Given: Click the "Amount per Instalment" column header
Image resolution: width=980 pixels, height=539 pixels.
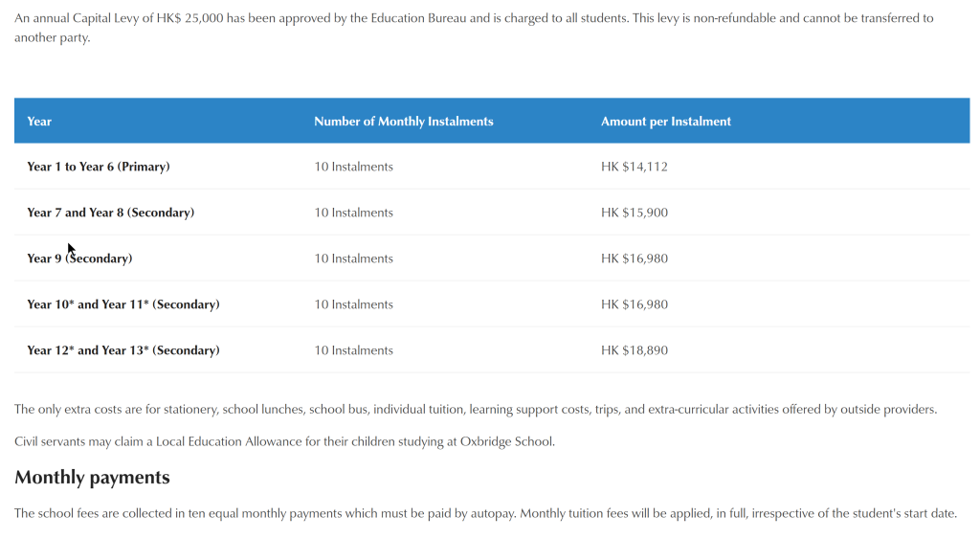Looking at the screenshot, I should click(x=665, y=122).
